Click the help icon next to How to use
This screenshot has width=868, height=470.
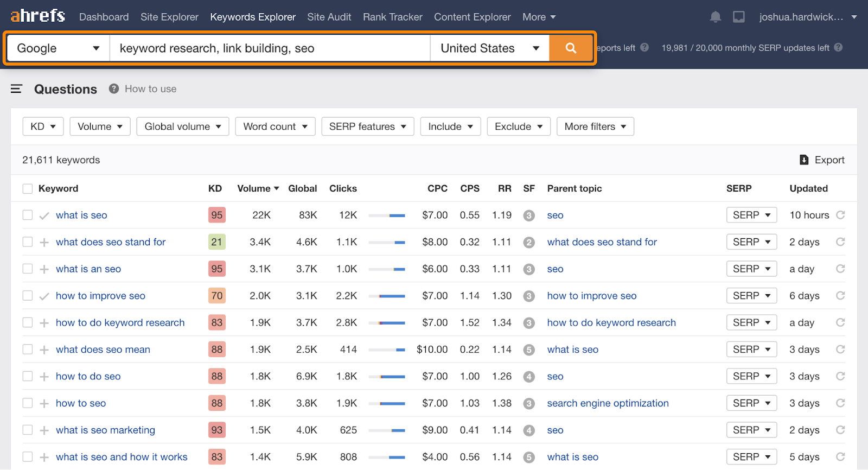click(113, 88)
